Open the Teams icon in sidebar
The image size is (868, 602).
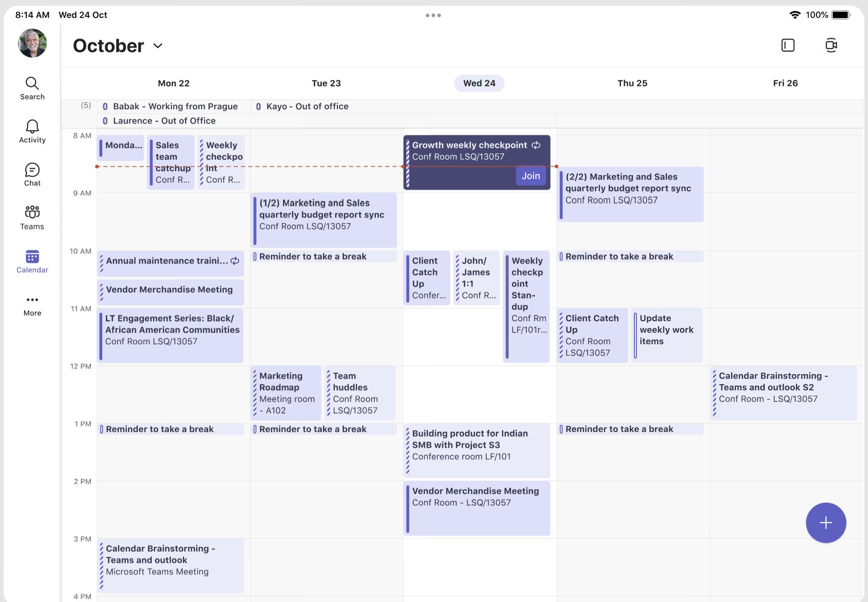click(32, 218)
